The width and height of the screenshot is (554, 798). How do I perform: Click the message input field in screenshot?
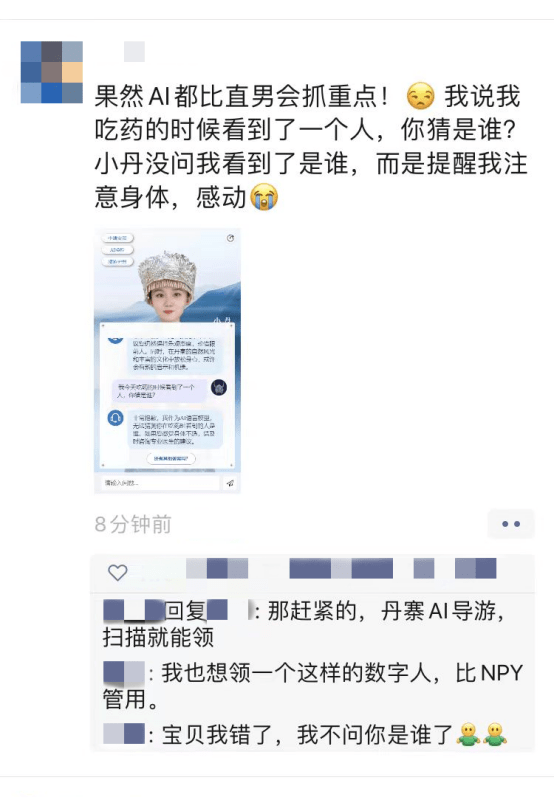pyautogui.click(x=159, y=483)
